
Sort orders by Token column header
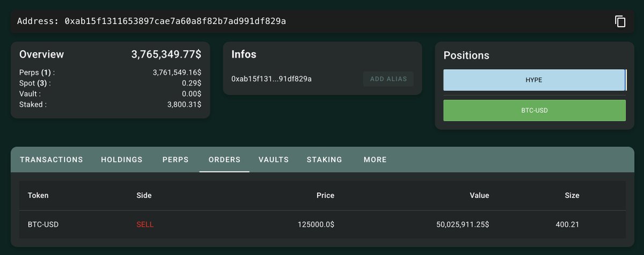click(x=38, y=196)
